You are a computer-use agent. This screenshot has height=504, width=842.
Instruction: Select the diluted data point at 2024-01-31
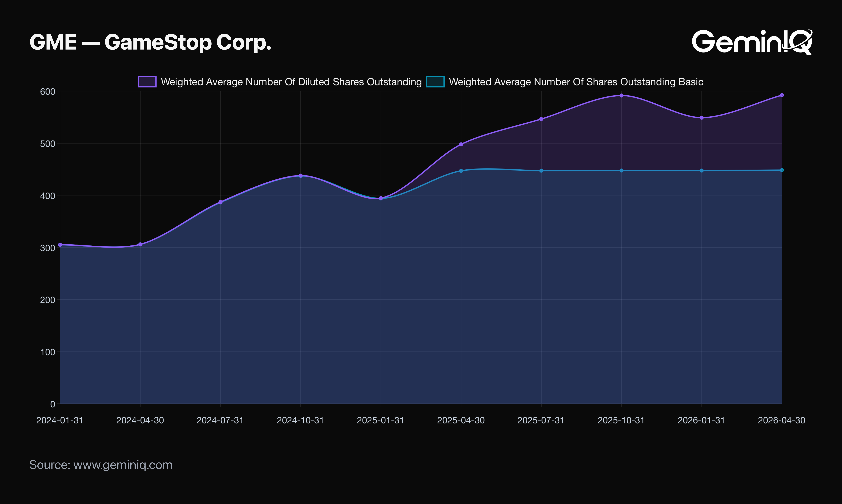click(x=60, y=245)
